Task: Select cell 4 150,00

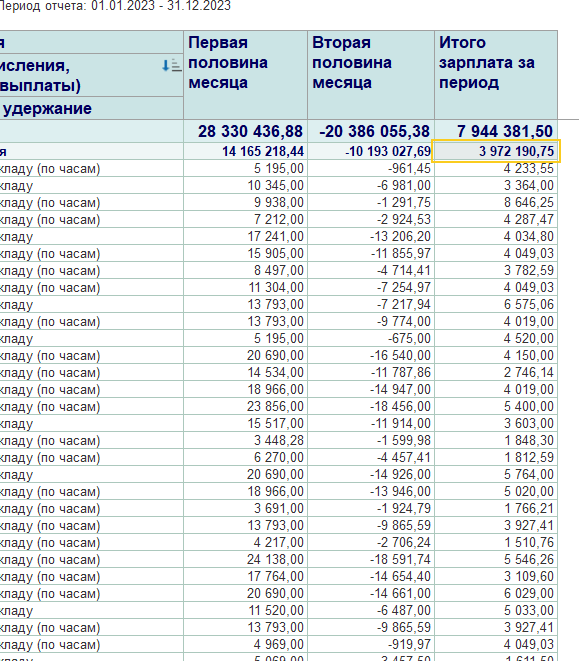Action: pyautogui.click(x=496, y=355)
